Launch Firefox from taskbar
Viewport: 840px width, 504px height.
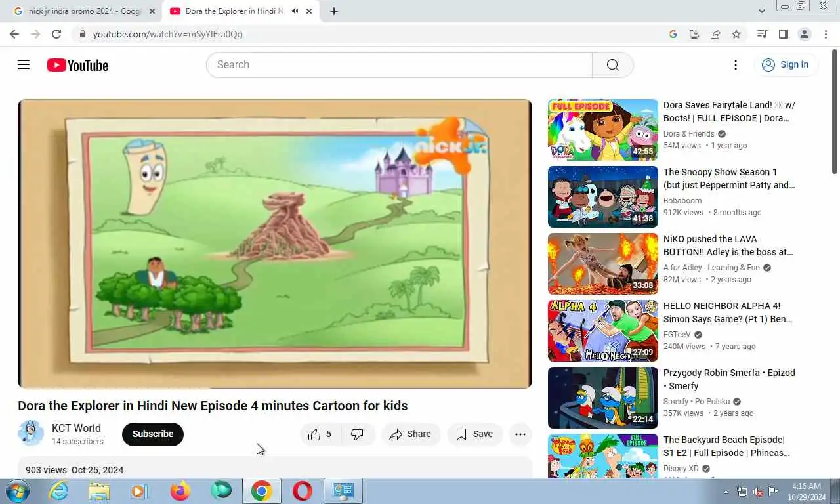[x=180, y=491]
